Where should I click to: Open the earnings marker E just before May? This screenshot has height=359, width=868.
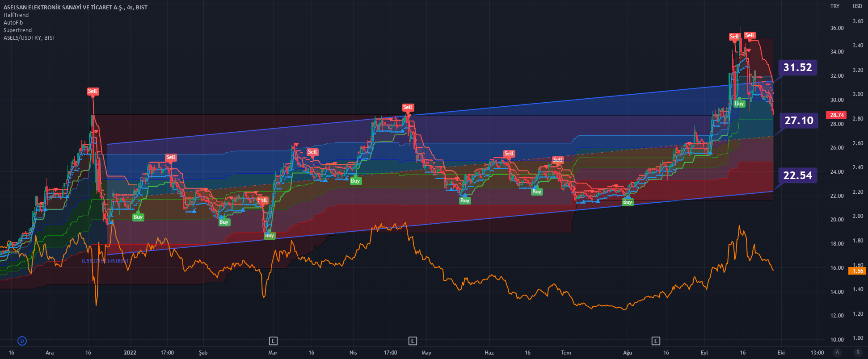point(413,341)
